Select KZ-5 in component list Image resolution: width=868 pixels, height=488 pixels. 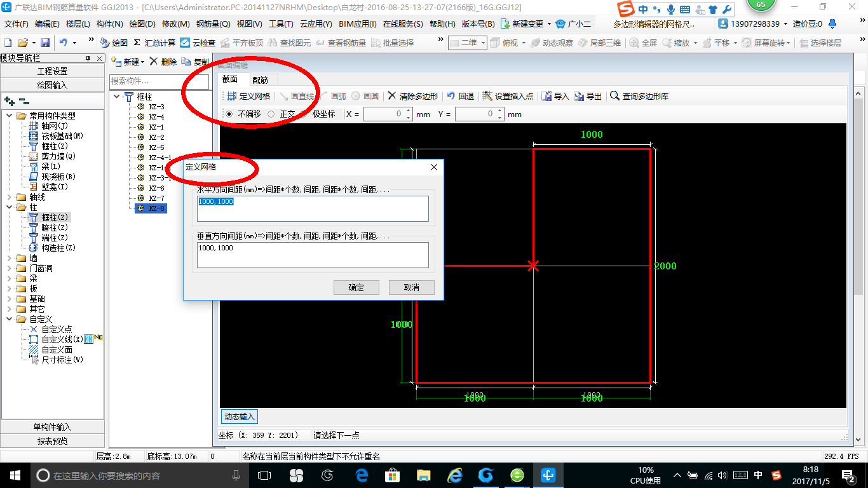[156, 147]
